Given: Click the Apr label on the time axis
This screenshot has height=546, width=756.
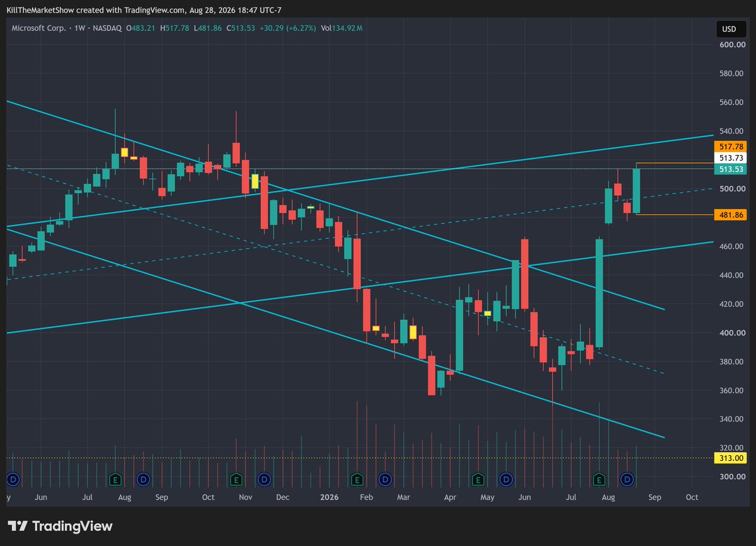Looking at the screenshot, I should click(x=450, y=498).
